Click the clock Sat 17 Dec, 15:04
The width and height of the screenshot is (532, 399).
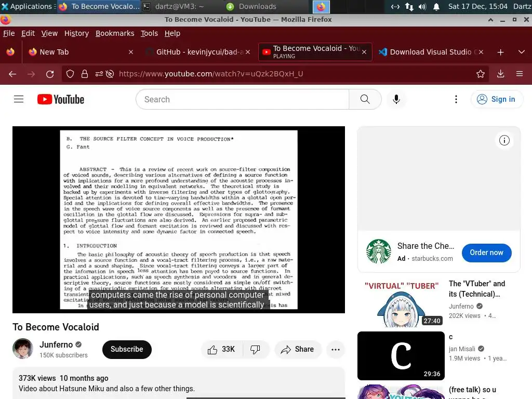pos(478,6)
